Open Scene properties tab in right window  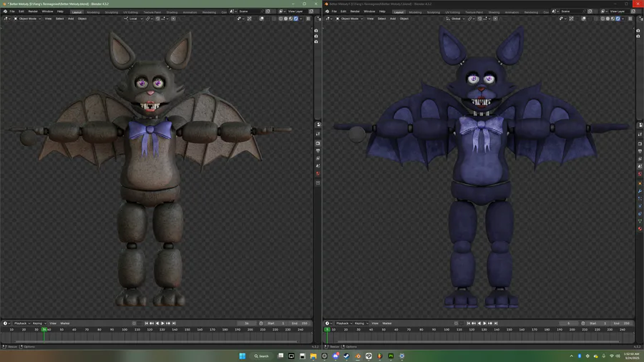tap(640, 166)
